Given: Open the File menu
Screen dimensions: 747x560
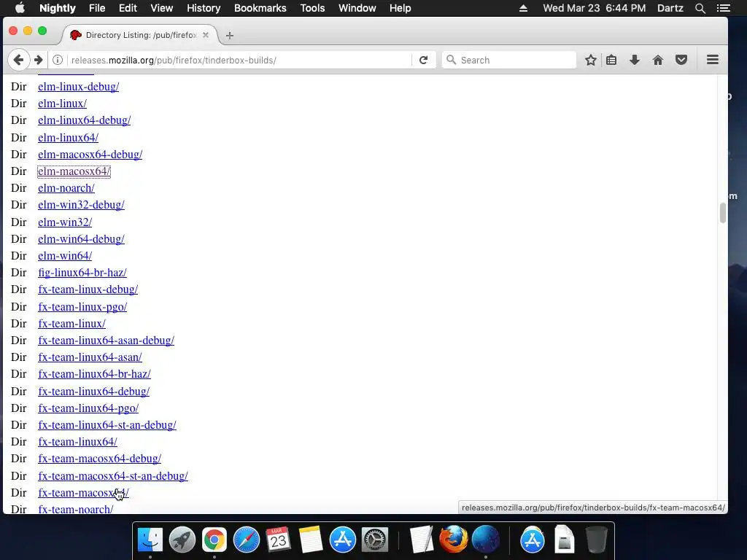Looking at the screenshot, I should click(x=97, y=8).
